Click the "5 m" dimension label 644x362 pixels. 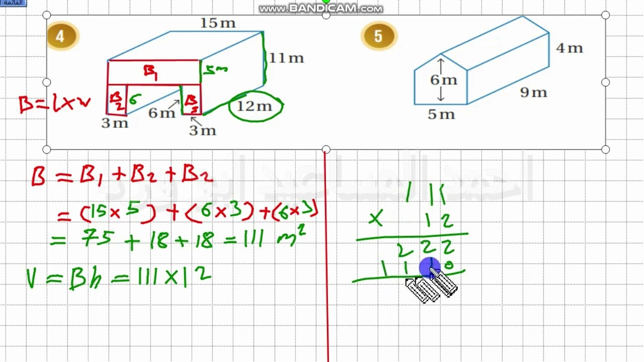click(441, 115)
